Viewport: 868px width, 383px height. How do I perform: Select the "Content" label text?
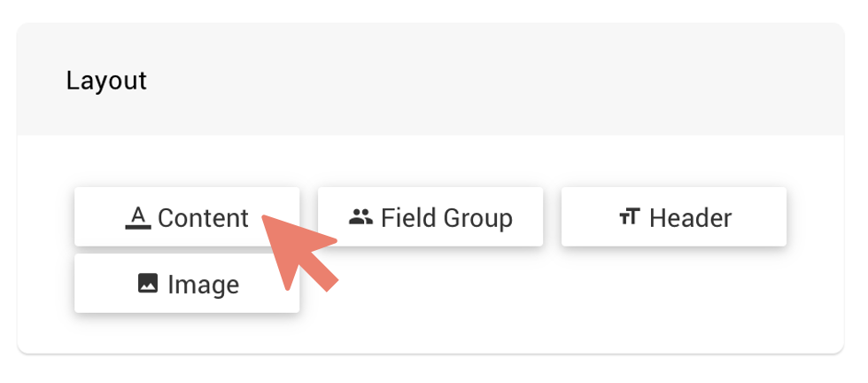(x=203, y=218)
